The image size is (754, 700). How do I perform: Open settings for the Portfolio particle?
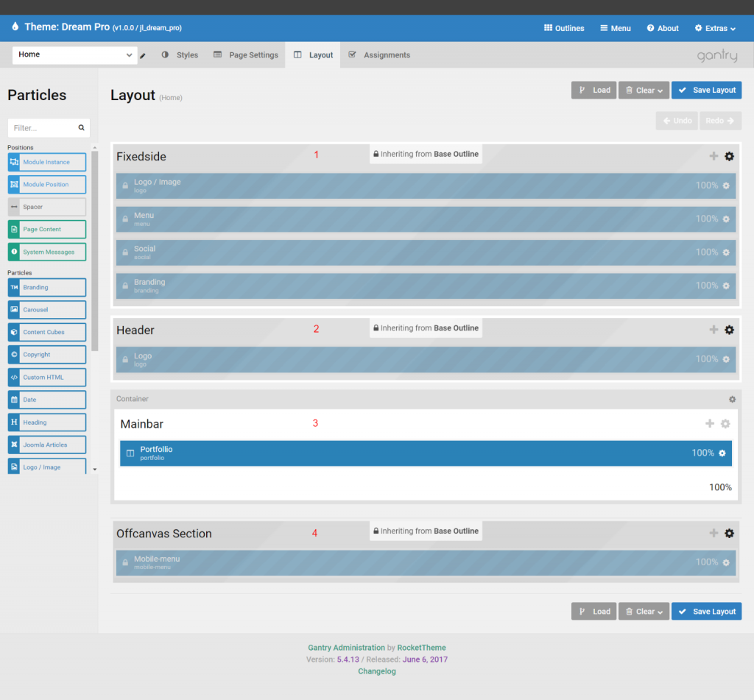tap(721, 453)
